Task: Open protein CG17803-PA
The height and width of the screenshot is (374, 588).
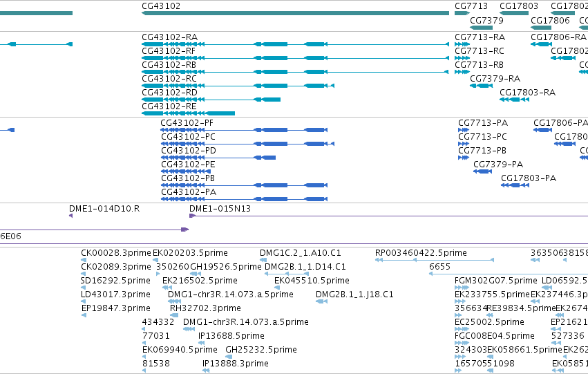Action: [x=529, y=178]
